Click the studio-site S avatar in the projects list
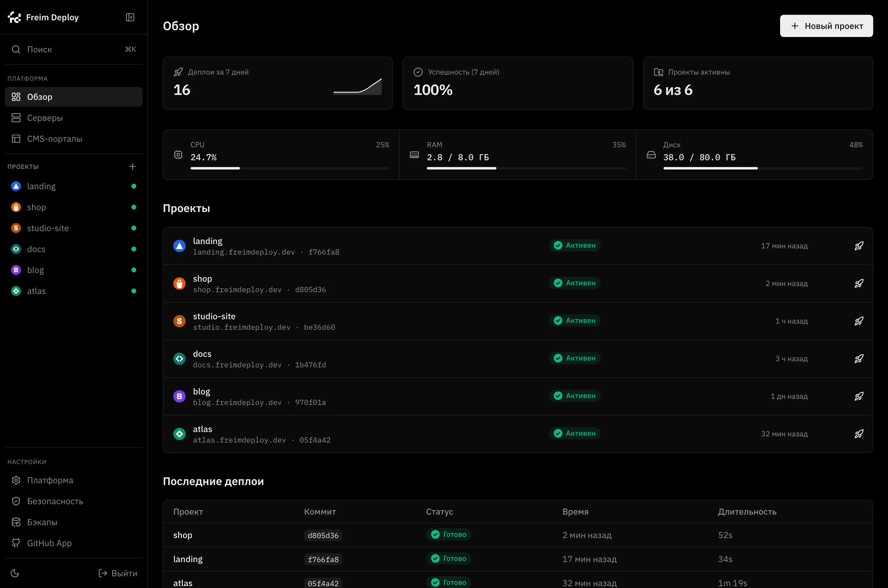 pos(179,321)
